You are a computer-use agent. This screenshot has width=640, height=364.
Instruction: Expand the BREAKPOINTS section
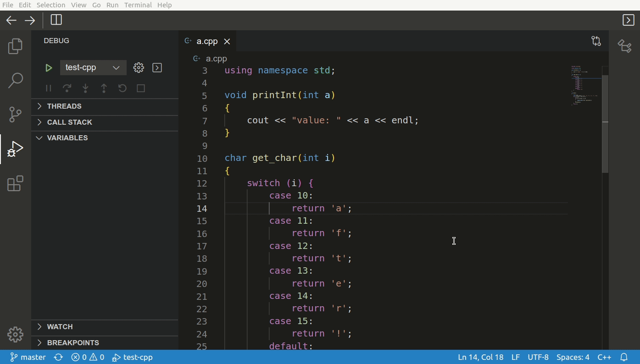[x=105, y=342]
